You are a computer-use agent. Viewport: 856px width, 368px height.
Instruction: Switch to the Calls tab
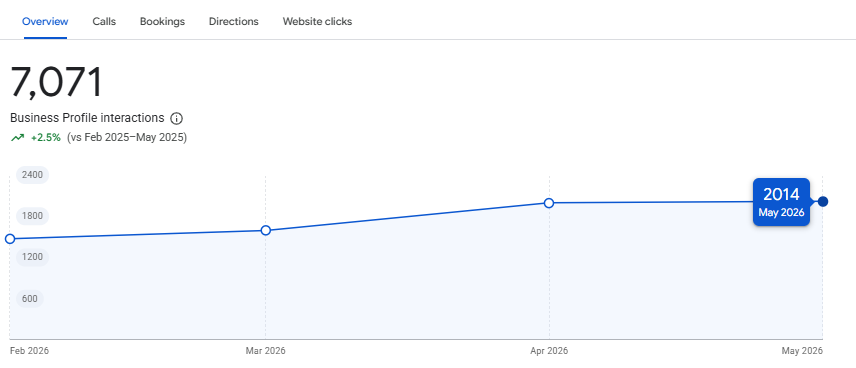click(104, 22)
